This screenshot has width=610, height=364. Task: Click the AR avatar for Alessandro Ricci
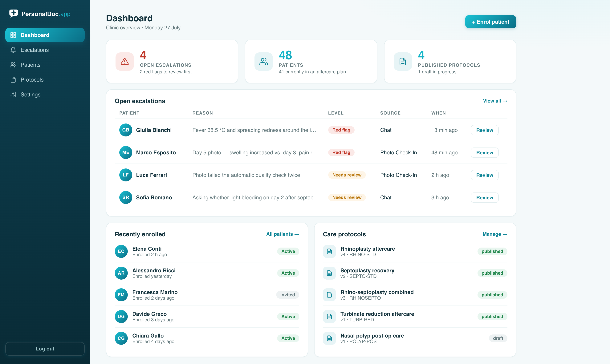[x=121, y=273]
